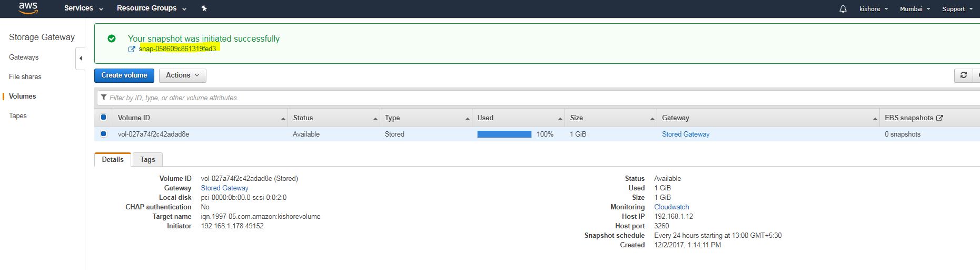Open the notifications bell
980x270 pixels.
click(843, 9)
